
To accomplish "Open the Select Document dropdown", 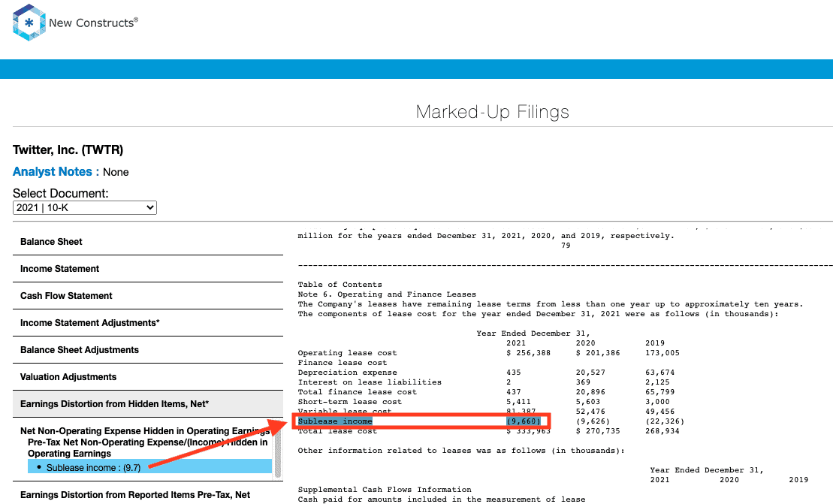I will click(84, 207).
